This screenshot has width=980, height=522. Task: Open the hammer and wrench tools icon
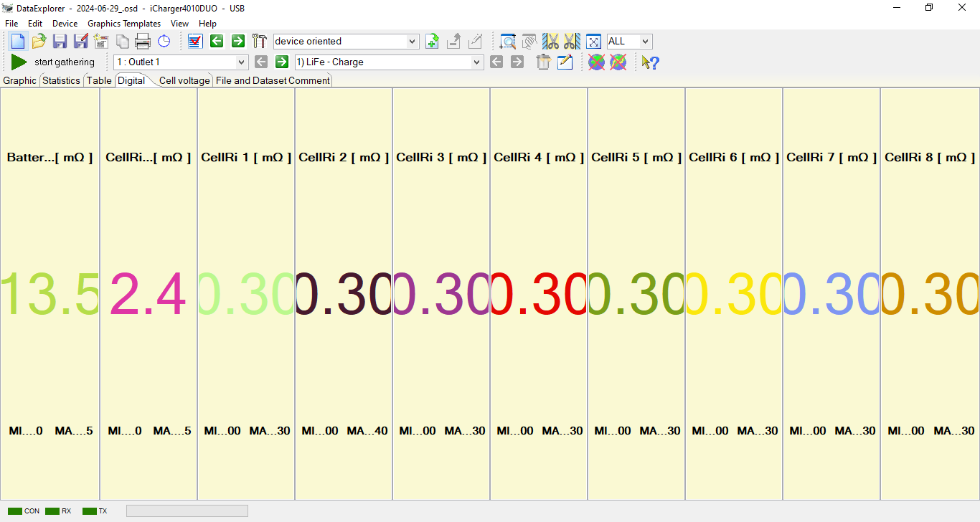[260, 42]
